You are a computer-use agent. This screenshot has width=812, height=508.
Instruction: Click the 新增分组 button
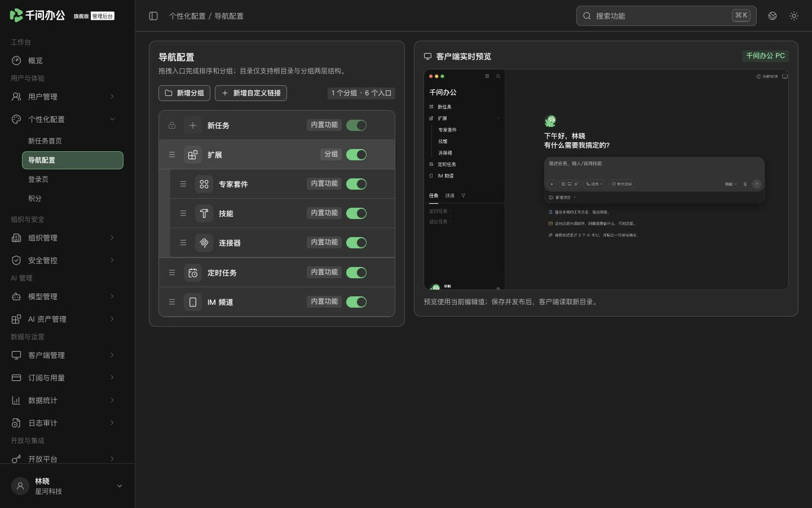[184, 93]
